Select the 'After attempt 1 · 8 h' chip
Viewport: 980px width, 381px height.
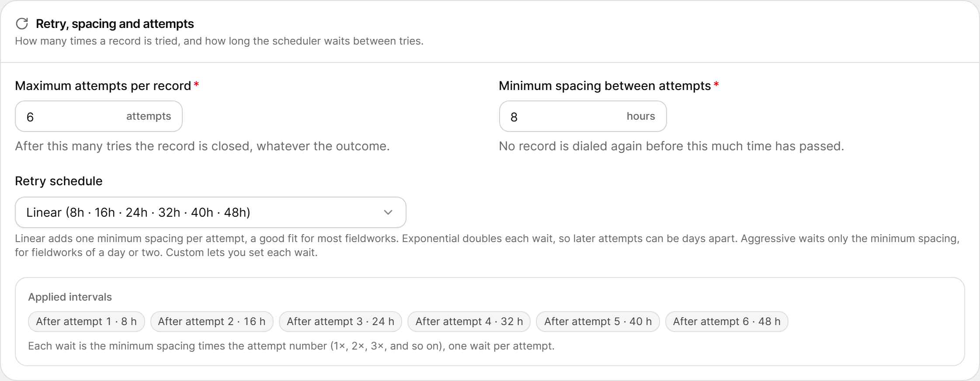pos(86,322)
